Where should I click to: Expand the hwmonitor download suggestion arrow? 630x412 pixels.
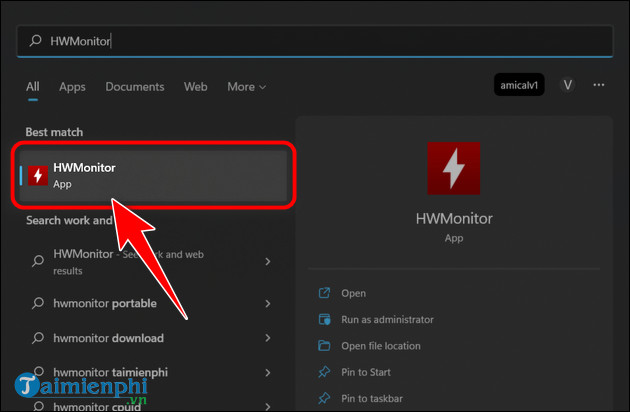[x=268, y=338]
